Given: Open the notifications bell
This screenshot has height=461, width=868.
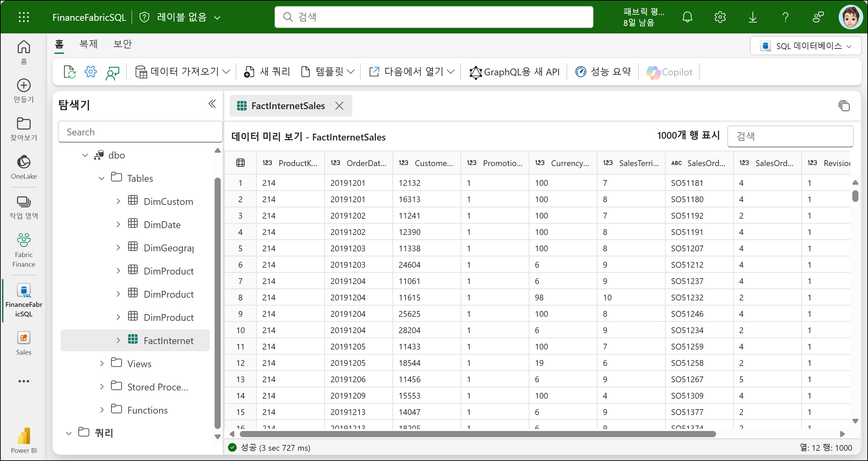Looking at the screenshot, I should [x=687, y=17].
